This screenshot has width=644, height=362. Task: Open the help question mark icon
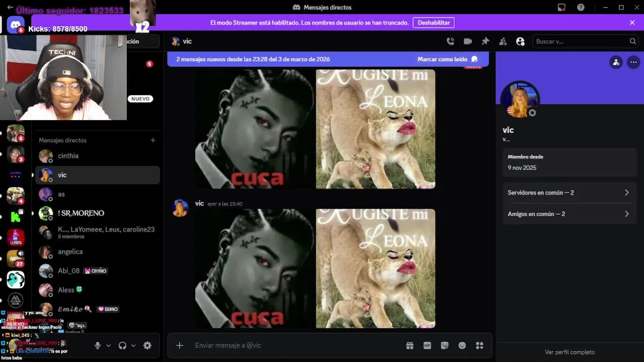point(581,7)
